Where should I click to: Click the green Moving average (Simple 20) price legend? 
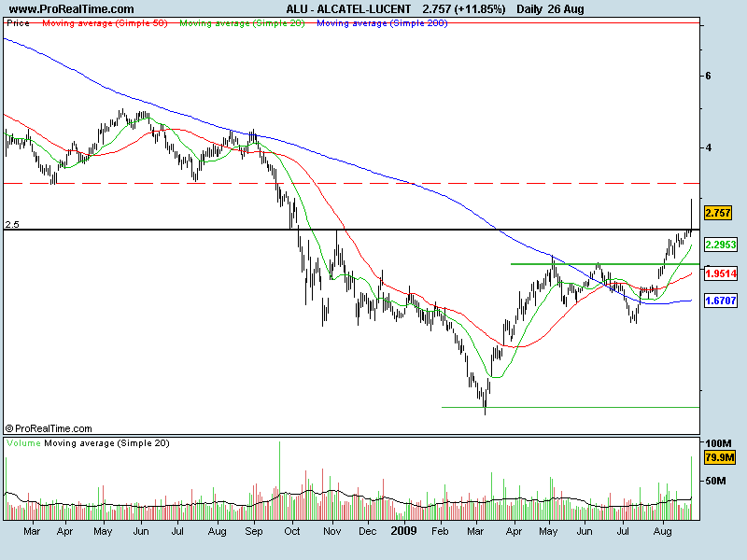point(242,22)
